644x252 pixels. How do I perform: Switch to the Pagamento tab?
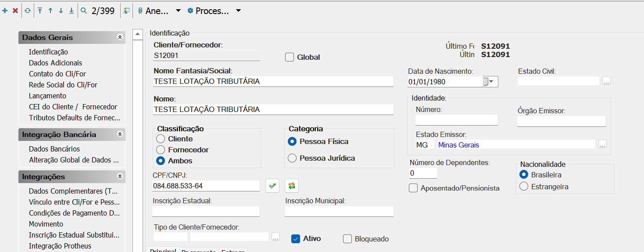[199, 250]
